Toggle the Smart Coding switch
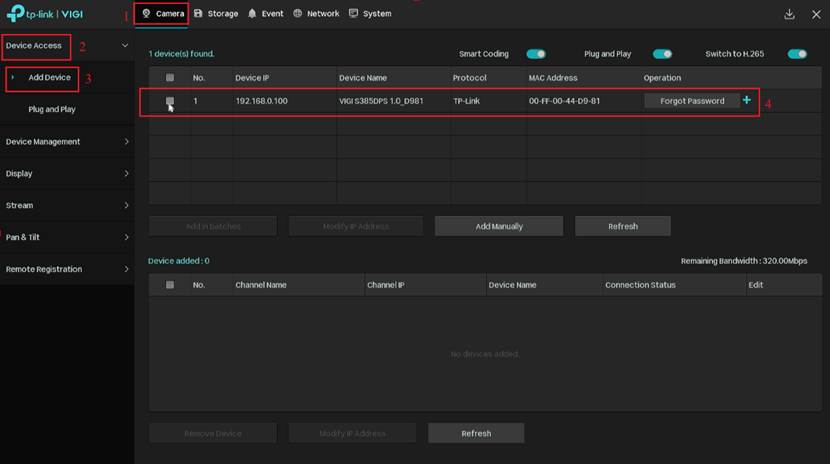Viewport: 830px width, 464px height. [x=536, y=54]
